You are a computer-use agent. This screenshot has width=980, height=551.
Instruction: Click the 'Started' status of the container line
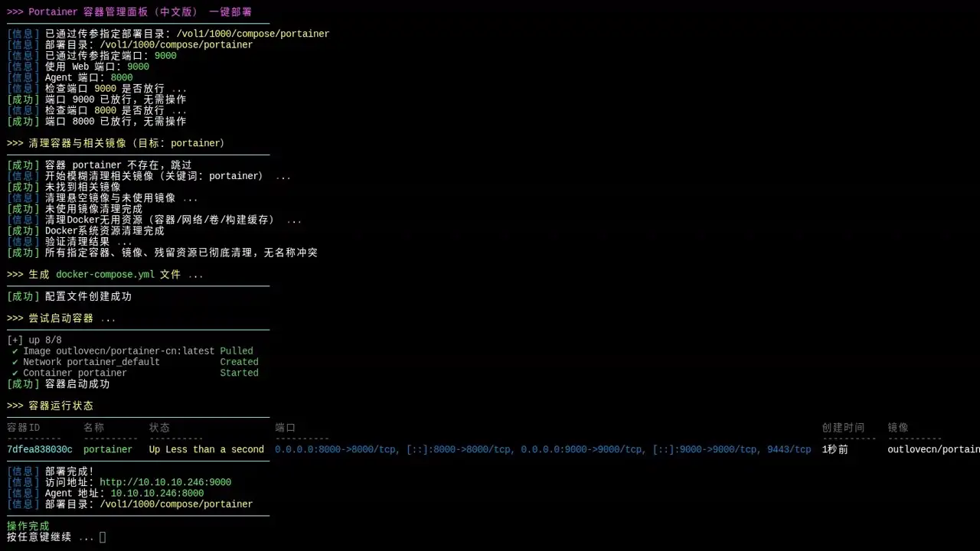pyautogui.click(x=239, y=373)
